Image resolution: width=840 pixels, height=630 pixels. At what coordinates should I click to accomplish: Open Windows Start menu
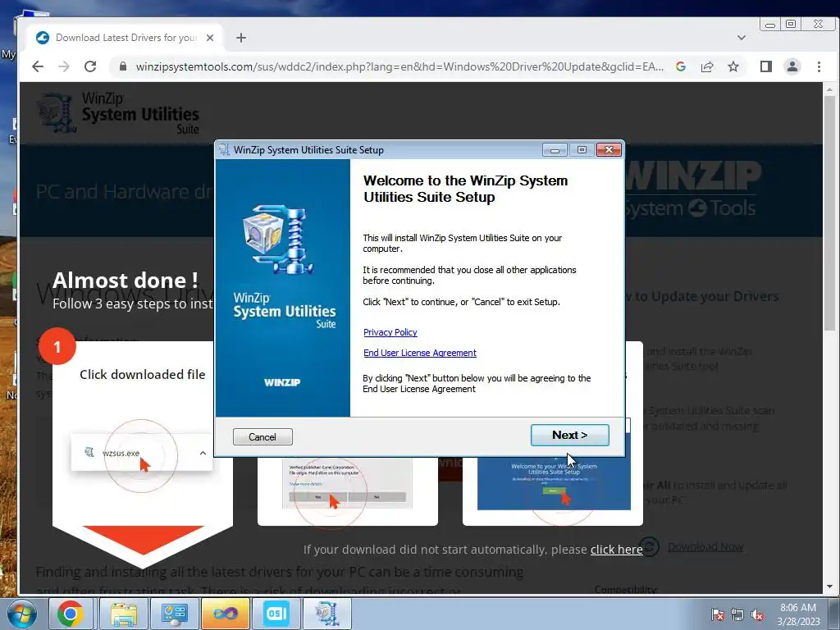[21, 614]
